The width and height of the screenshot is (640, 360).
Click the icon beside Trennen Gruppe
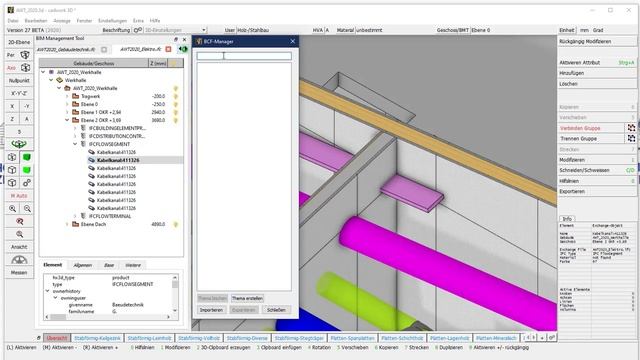click(x=631, y=138)
